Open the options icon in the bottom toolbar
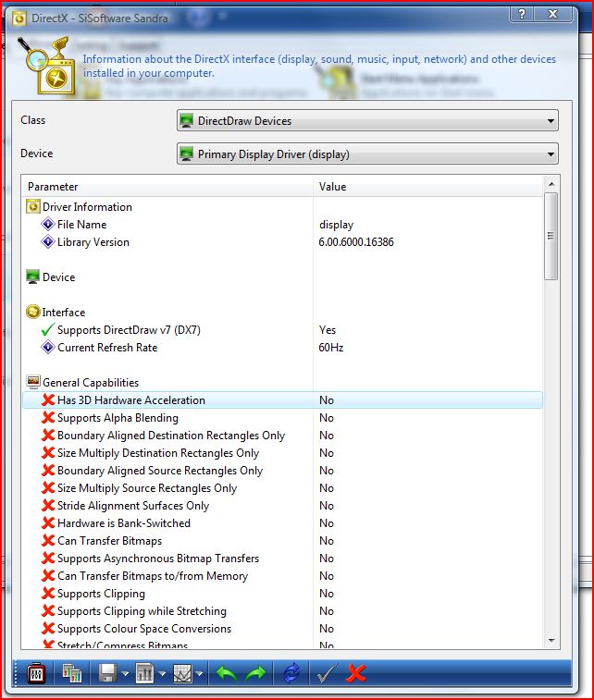 pos(37,673)
